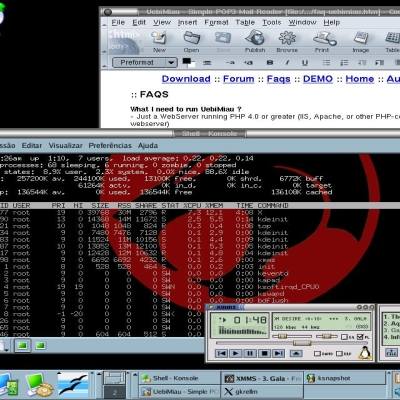Switch to virtual desktop 2 in pager
Image resolution: width=400 pixels, height=400 pixels.
[114, 392]
